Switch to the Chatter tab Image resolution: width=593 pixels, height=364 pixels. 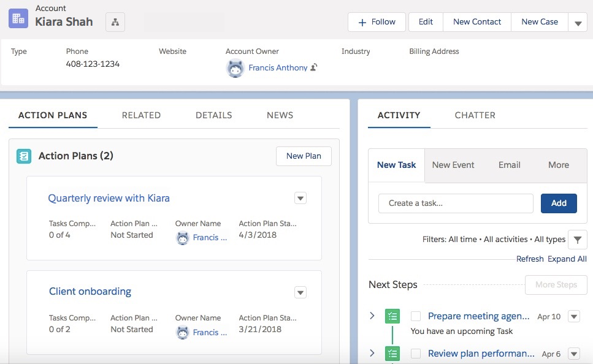click(475, 115)
